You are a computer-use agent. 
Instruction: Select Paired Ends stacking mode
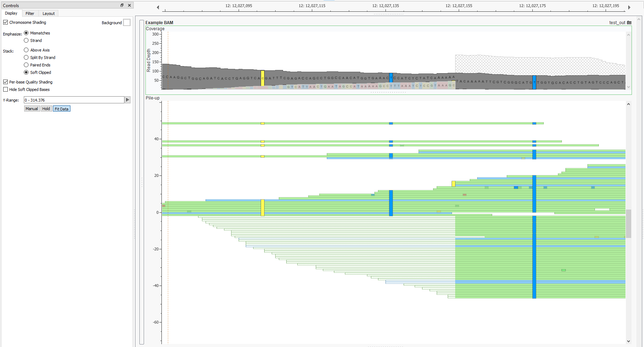click(26, 65)
